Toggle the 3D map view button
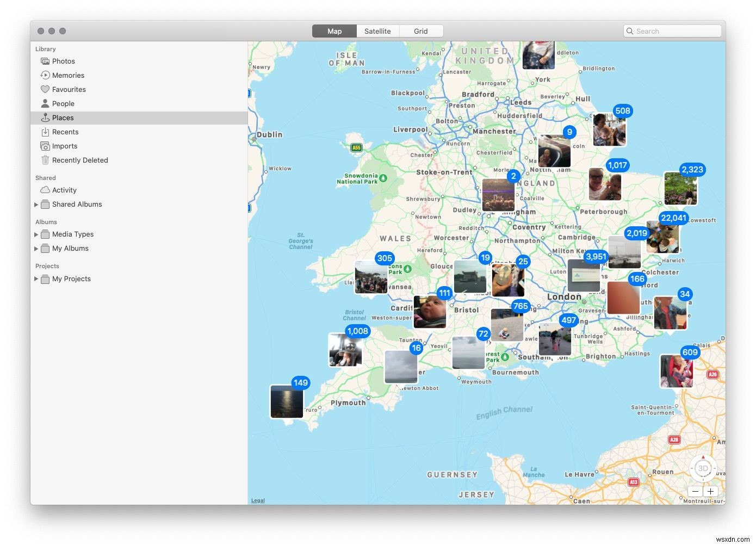 [x=703, y=468]
